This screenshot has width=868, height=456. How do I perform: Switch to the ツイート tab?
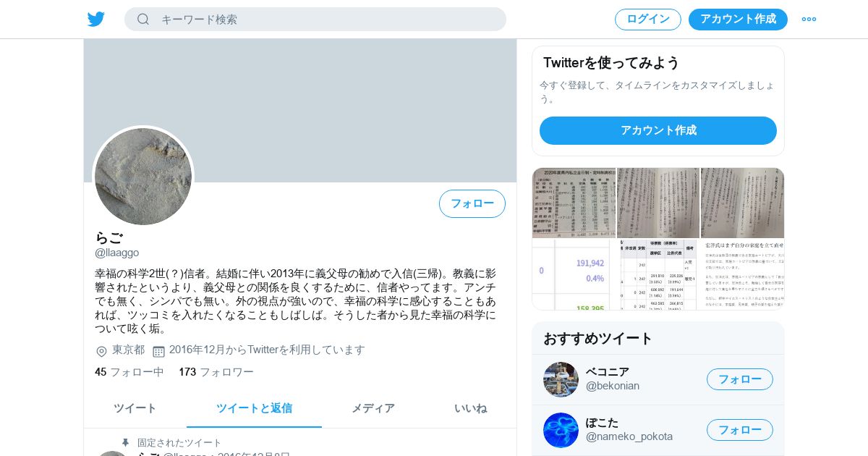[135, 408]
